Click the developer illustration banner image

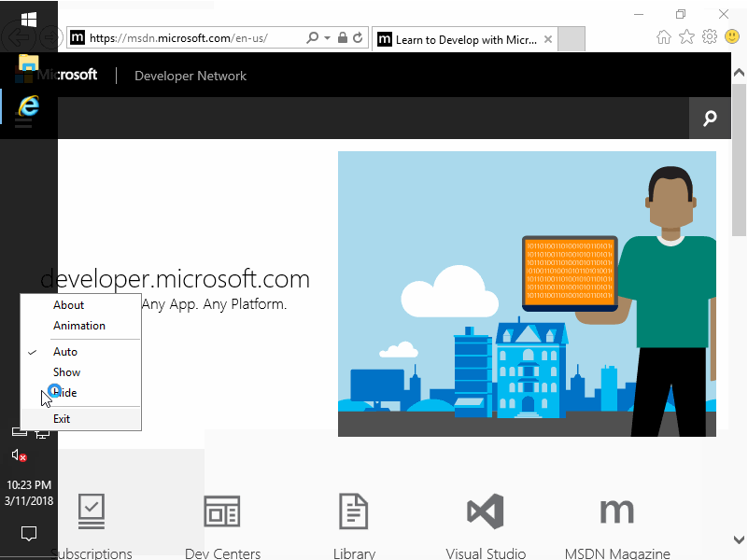click(x=527, y=294)
